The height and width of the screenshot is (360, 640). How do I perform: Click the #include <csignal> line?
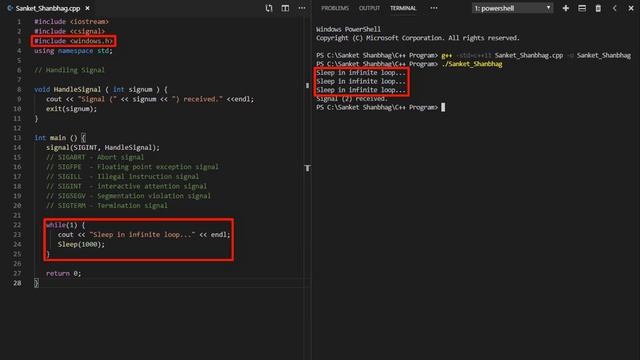[69, 31]
